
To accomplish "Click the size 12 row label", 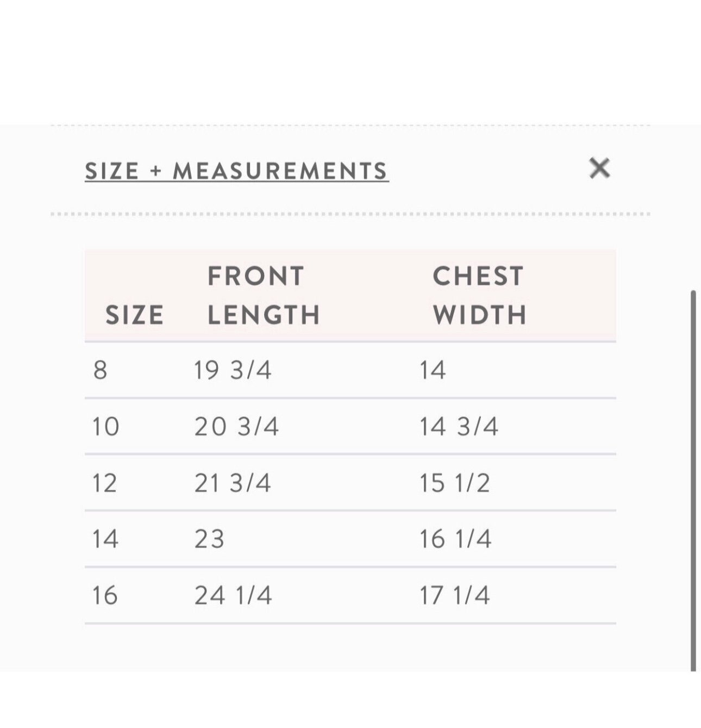I will point(104,483).
